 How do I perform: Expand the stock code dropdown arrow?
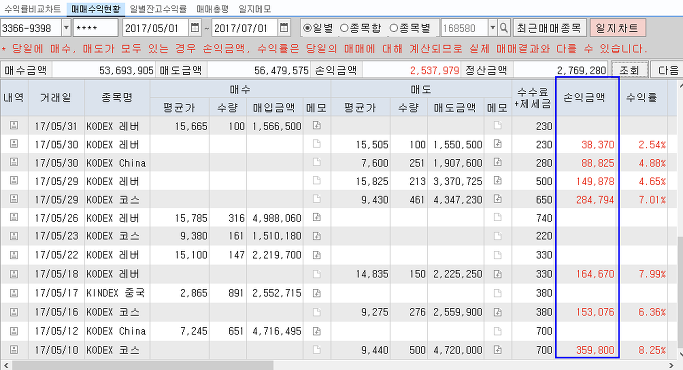[x=493, y=28]
